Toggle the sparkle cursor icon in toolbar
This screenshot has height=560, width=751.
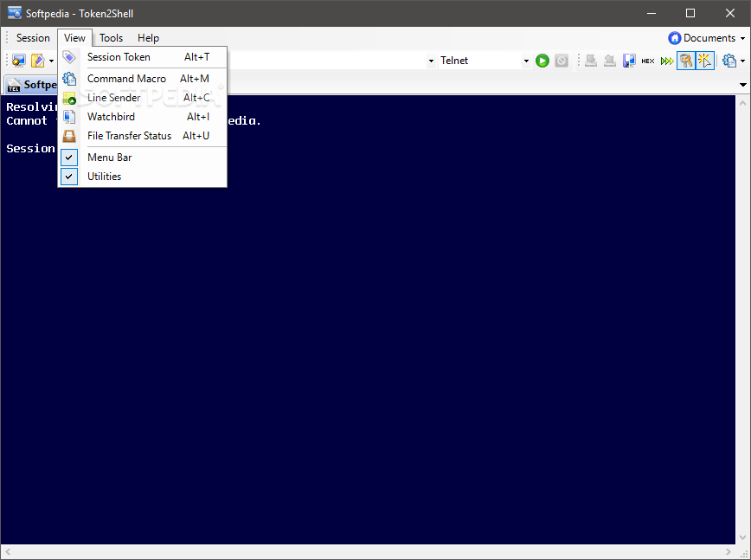click(x=705, y=61)
